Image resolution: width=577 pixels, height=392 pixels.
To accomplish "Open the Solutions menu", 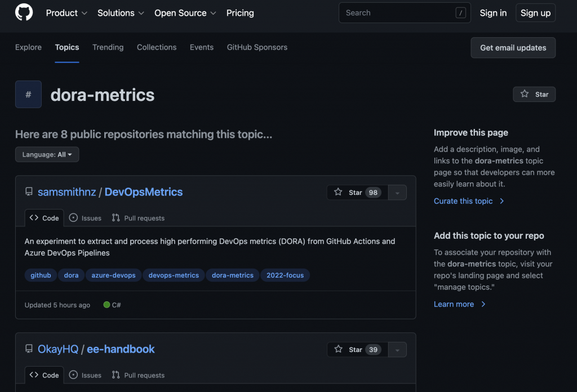I will 121,13.
